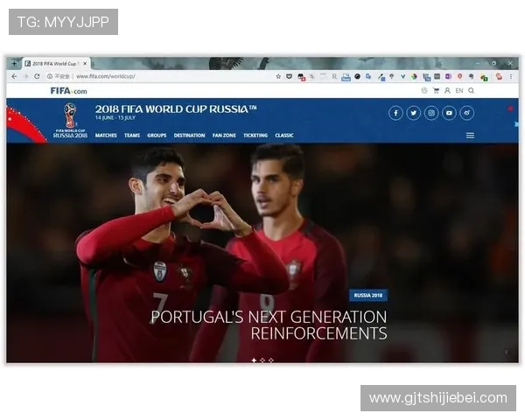Click the Twitter social icon
525x420 pixels.
click(x=413, y=113)
